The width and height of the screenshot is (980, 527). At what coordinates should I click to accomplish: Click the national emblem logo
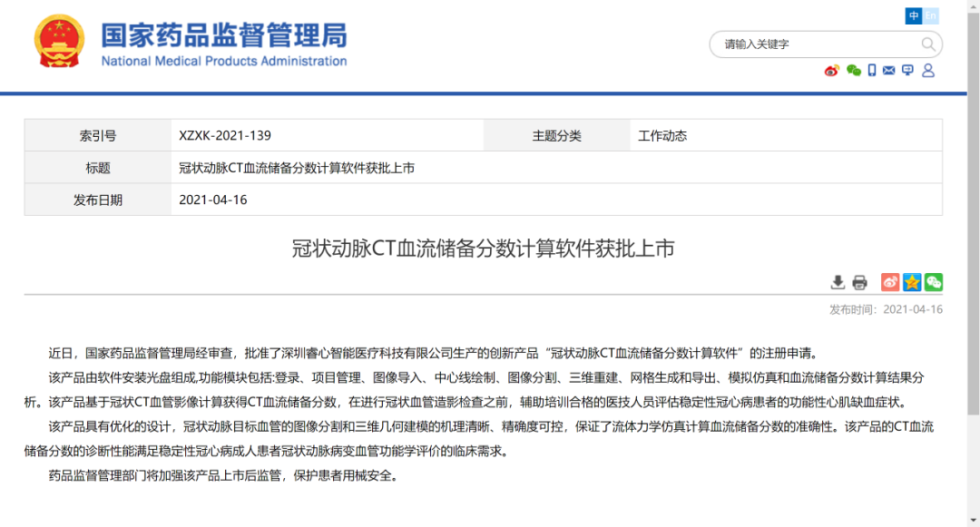(x=59, y=41)
